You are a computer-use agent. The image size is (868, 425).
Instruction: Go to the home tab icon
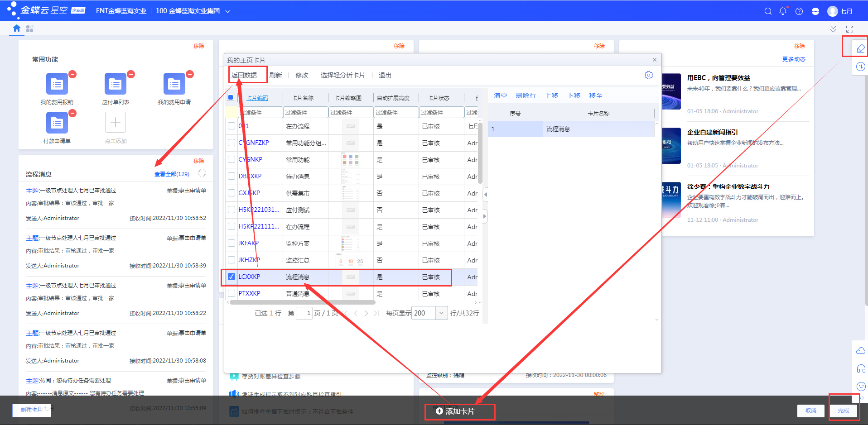point(17,28)
